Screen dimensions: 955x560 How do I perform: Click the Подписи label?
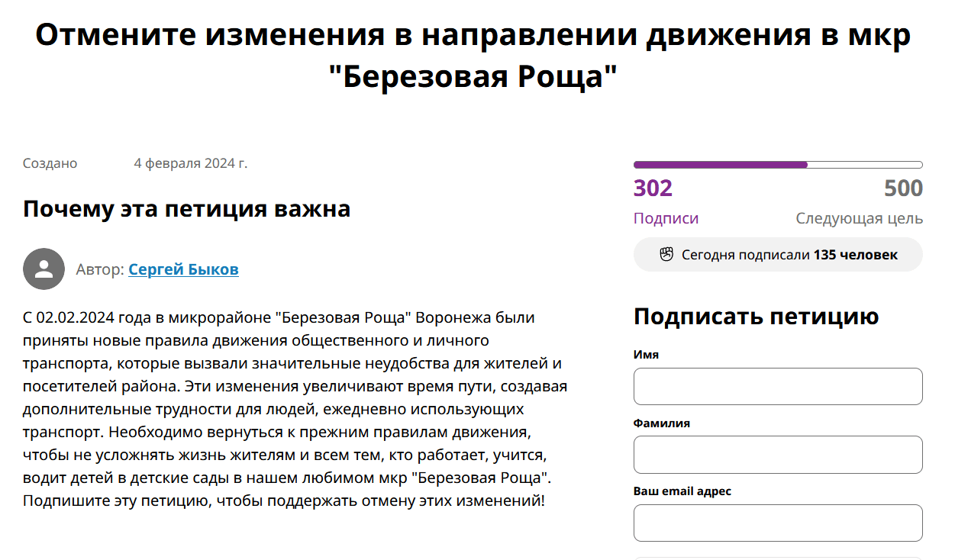click(666, 219)
